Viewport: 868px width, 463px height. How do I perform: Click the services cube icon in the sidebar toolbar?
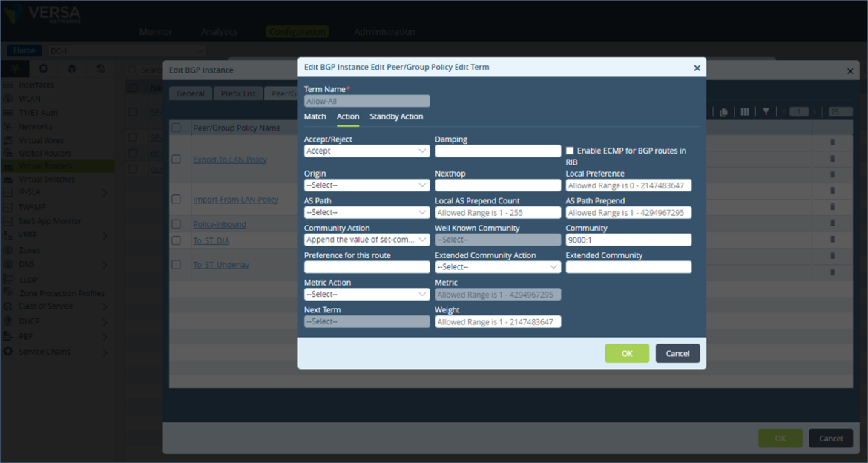[x=71, y=68]
